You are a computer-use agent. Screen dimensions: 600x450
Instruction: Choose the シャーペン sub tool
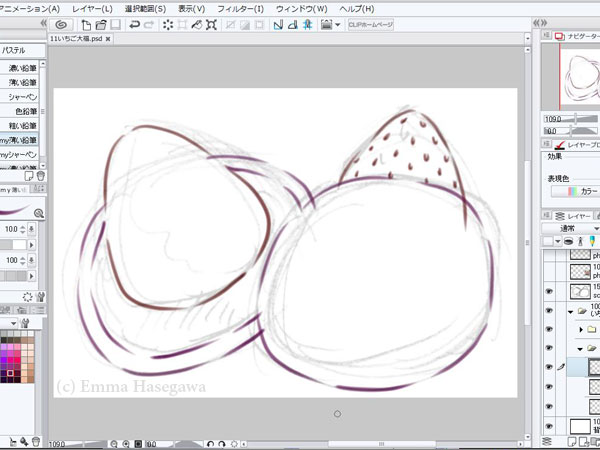point(19,97)
